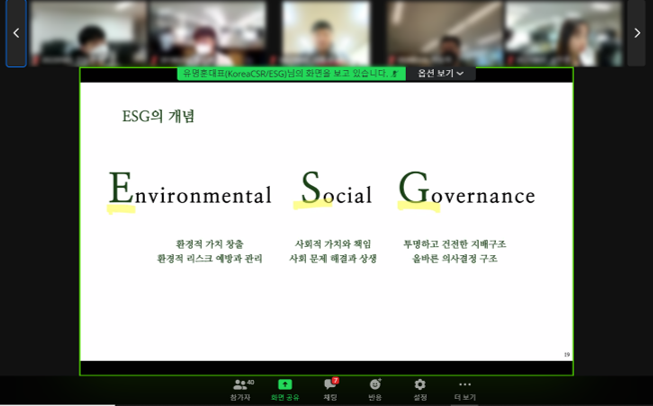Click the ESG의 개념 slide title

(x=158, y=116)
